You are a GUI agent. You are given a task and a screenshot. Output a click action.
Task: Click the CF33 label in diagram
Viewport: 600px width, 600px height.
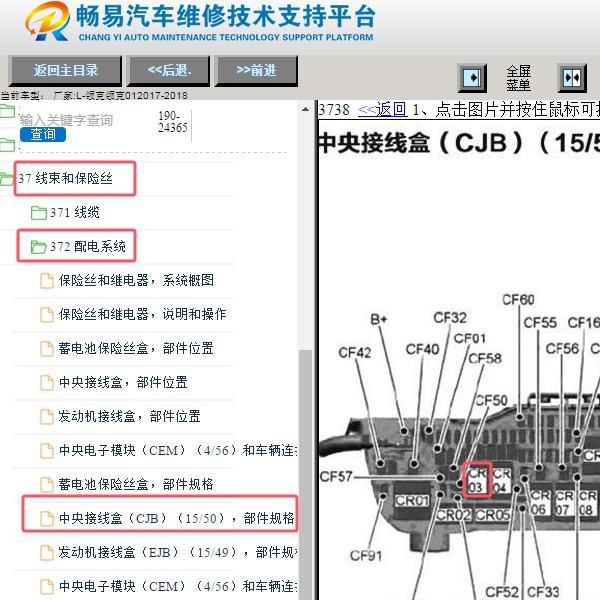[x=543, y=592]
